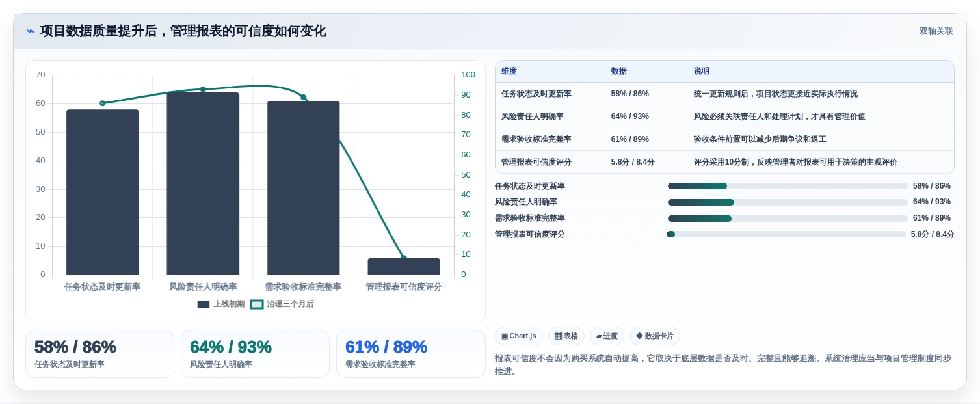The width and height of the screenshot is (980, 404).
Task: Click 需求验收标准完整率 in the table's third row
Action: click(x=536, y=139)
